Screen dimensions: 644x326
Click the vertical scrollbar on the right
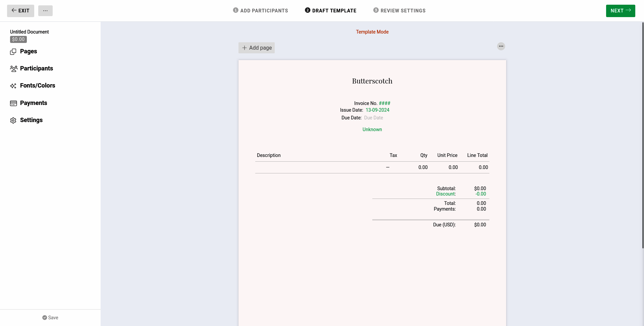(x=643, y=134)
